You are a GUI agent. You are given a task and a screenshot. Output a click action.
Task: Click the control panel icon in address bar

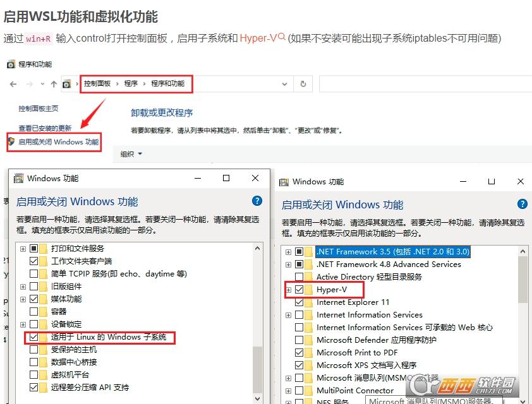pyautogui.click(x=67, y=84)
